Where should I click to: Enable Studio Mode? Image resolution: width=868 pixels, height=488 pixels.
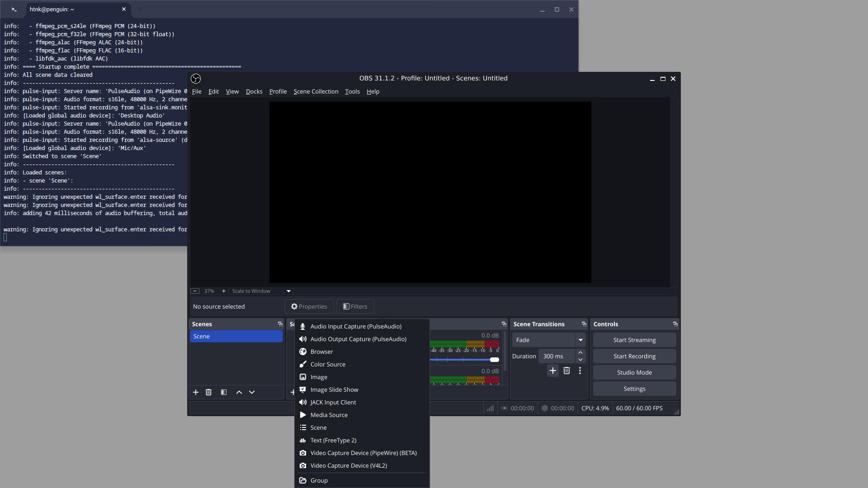point(634,372)
